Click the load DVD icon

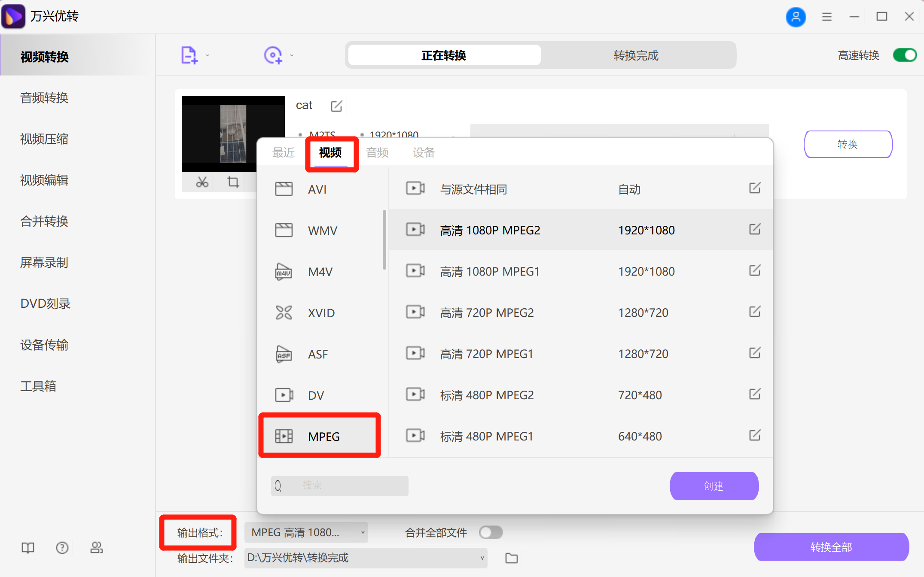pos(273,55)
